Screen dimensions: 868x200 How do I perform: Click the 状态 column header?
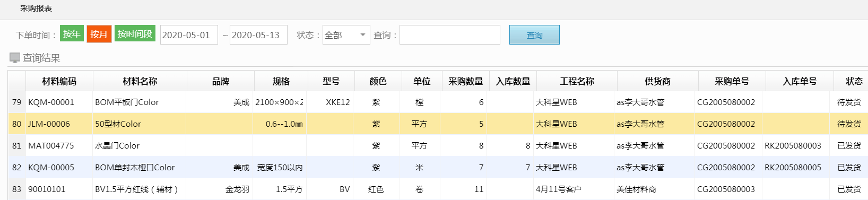854,81
